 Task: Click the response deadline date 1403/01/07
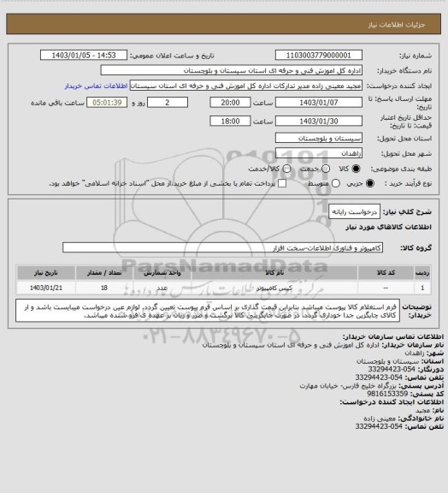tap(319, 103)
